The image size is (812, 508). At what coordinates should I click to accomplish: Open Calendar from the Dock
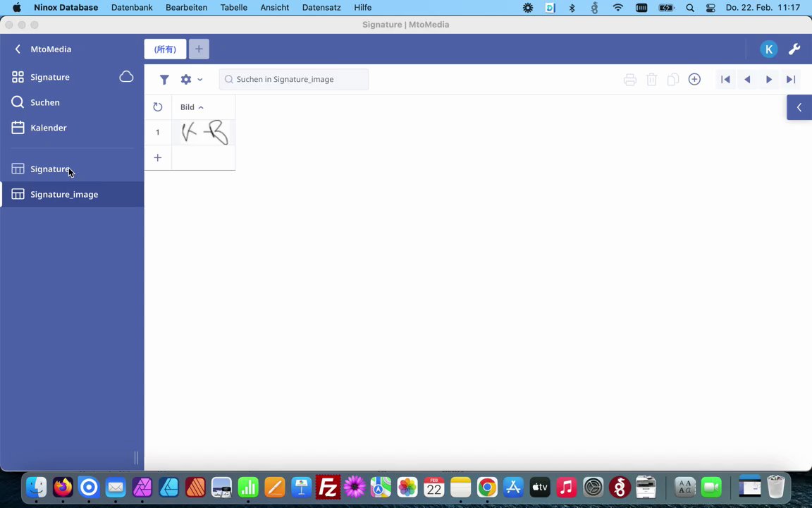point(433,488)
